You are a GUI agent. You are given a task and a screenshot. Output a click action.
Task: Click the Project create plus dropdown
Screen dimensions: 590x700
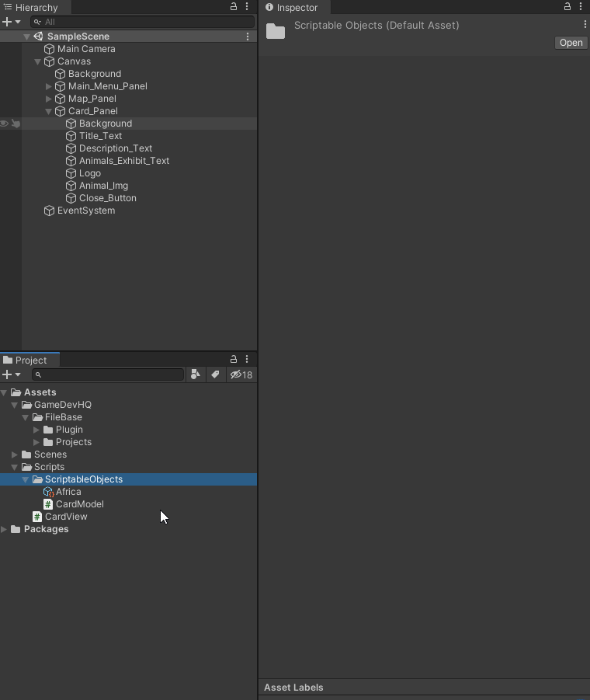[12, 374]
